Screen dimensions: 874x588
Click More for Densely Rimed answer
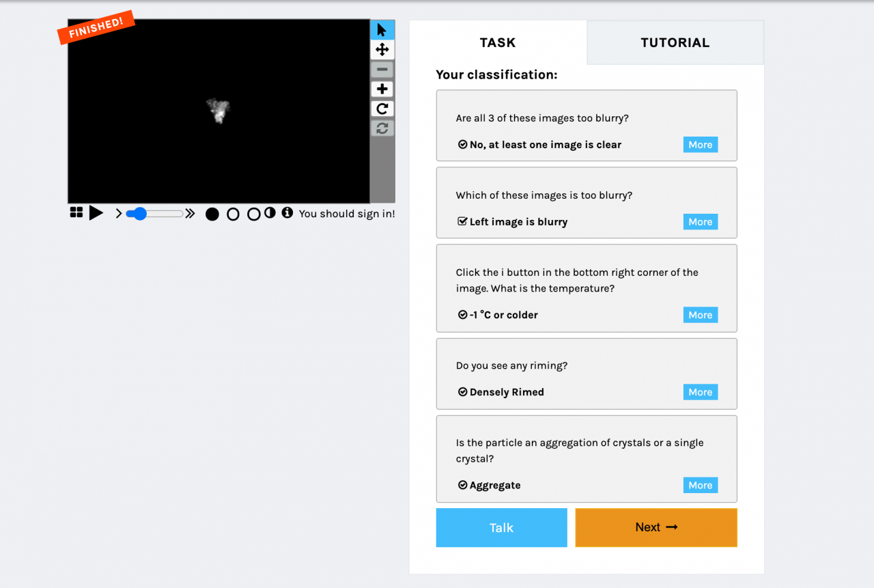coord(701,392)
